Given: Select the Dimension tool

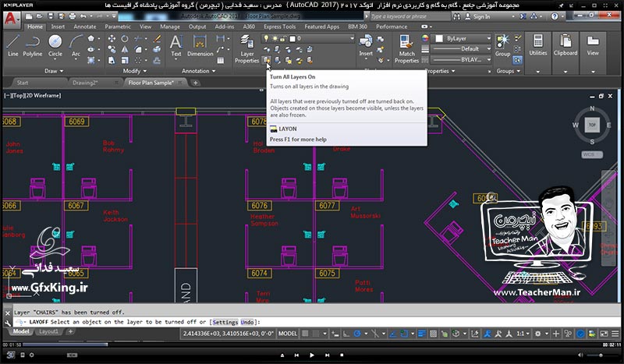Looking at the screenshot, I should (200, 46).
